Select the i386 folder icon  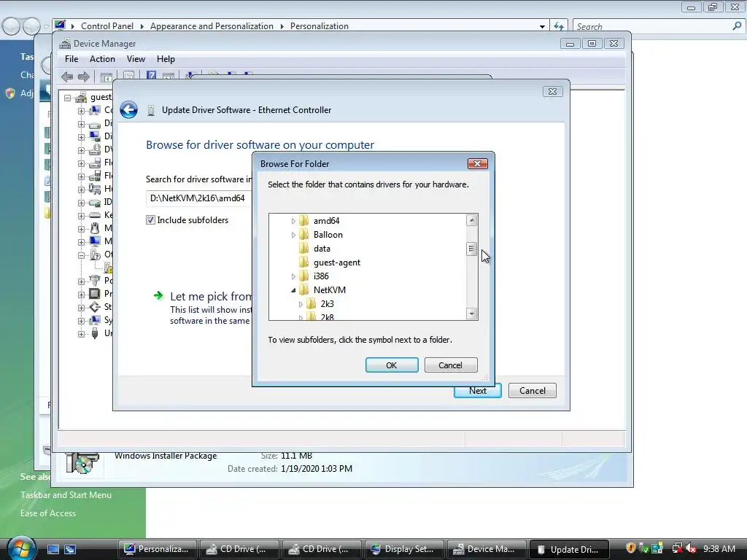click(x=304, y=276)
